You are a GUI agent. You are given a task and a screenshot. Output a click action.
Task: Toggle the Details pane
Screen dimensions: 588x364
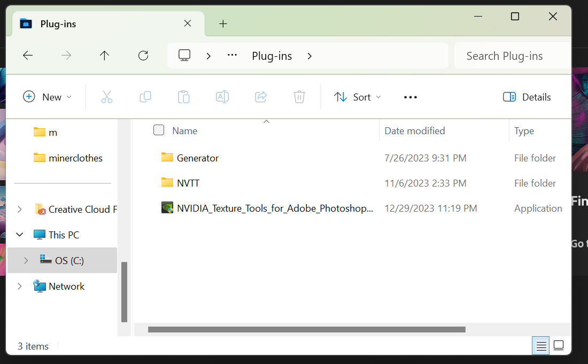[x=527, y=97]
